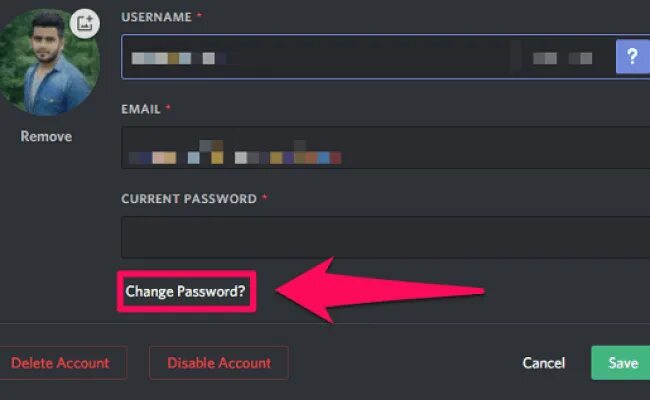Click the discriminator tag in username box

pyautogui.click(x=563, y=58)
